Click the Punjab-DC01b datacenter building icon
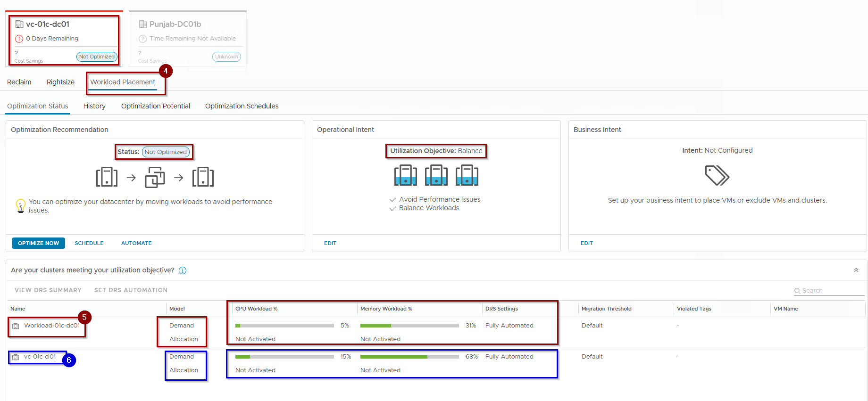This screenshot has height=401, width=868. [143, 24]
